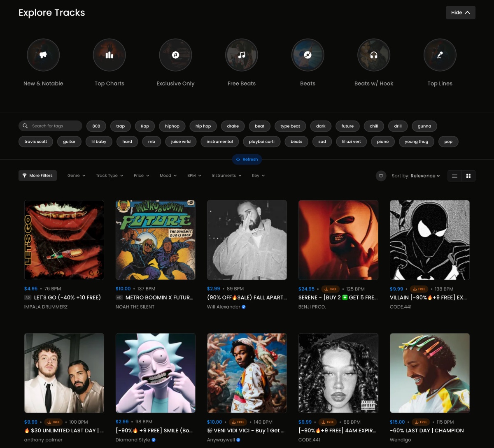Expand the Genre filter dropdown
Viewport: 494px width, 448px height.
[x=77, y=176]
